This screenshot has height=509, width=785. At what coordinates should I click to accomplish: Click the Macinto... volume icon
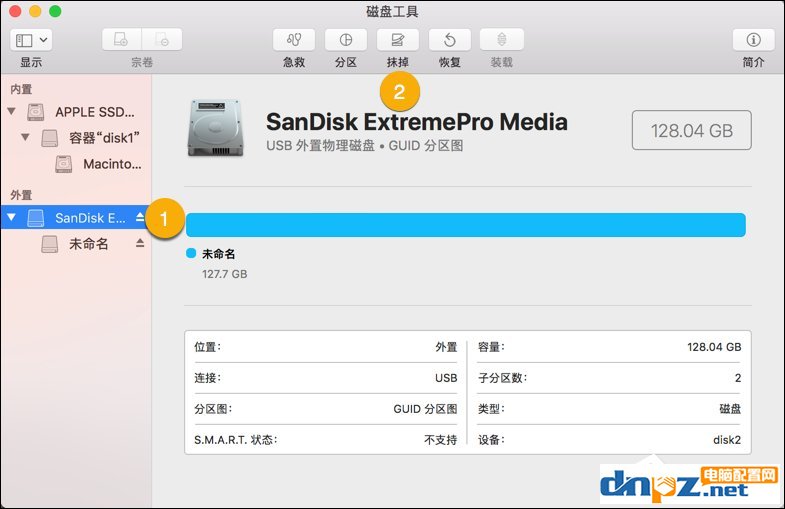pos(64,164)
